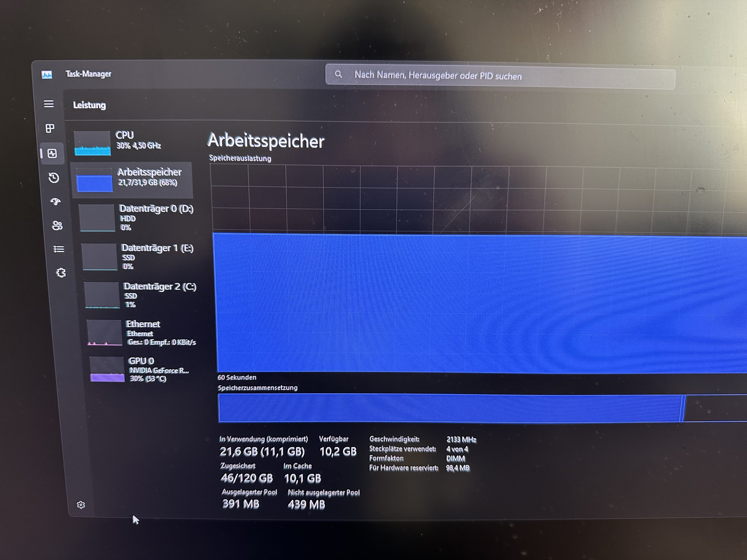Open the Users page icon
Image resolution: width=747 pixels, height=560 pixels.
pos(57,225)
